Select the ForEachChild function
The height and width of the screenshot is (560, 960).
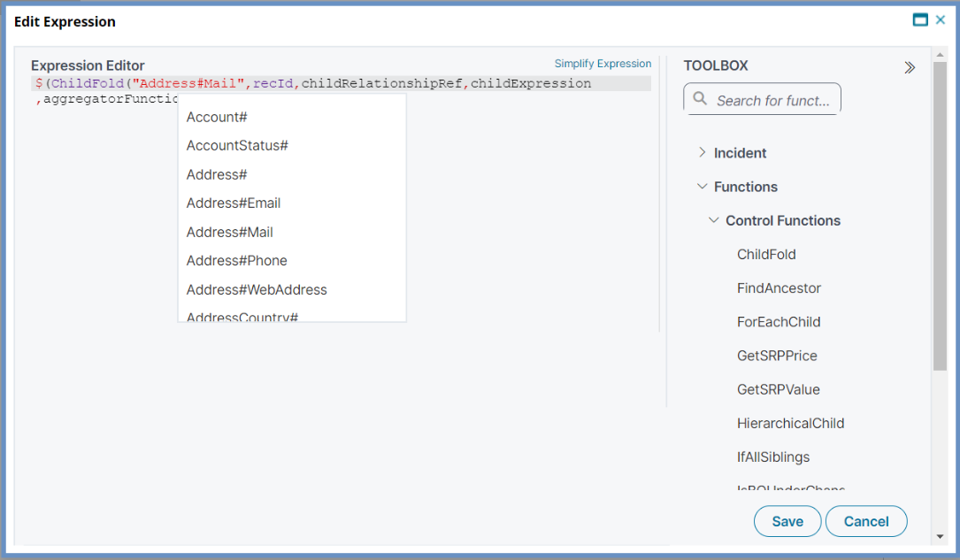(x=778, y=322)
